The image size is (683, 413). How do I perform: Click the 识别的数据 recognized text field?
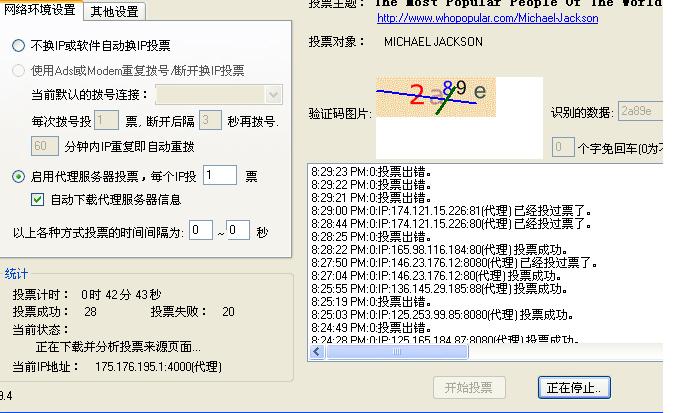click(x=638, y=112)
